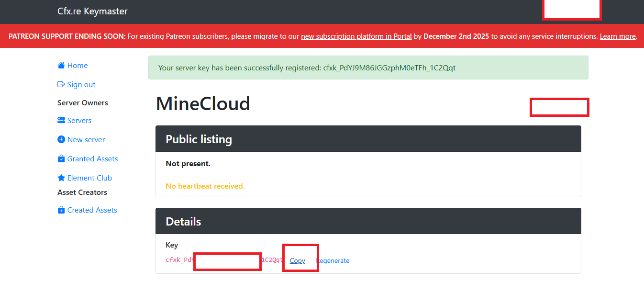Click the Element Club star icon
The width and height of the screenshot is (644, 282).
point(61,178)
